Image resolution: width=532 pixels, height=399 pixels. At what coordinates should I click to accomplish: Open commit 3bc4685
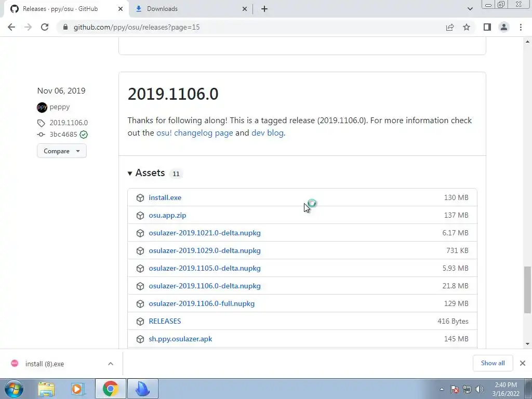coord(63,135)
